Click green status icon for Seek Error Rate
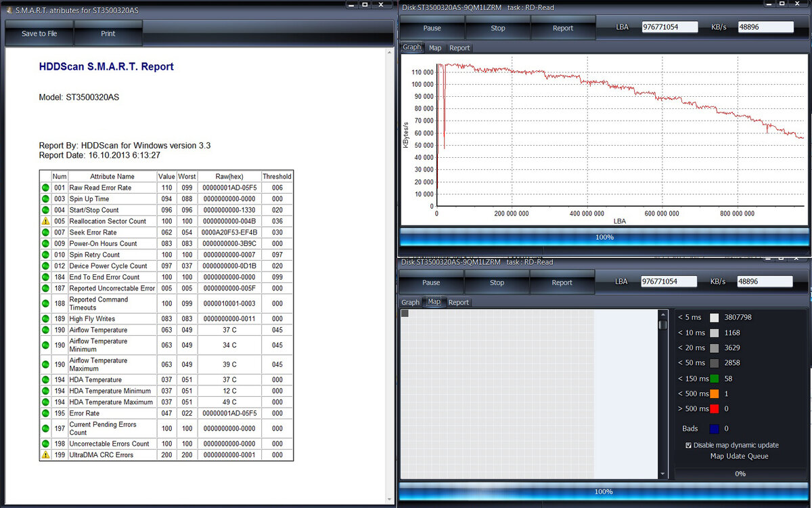The image size is (812, 508). tap(45, 232)
